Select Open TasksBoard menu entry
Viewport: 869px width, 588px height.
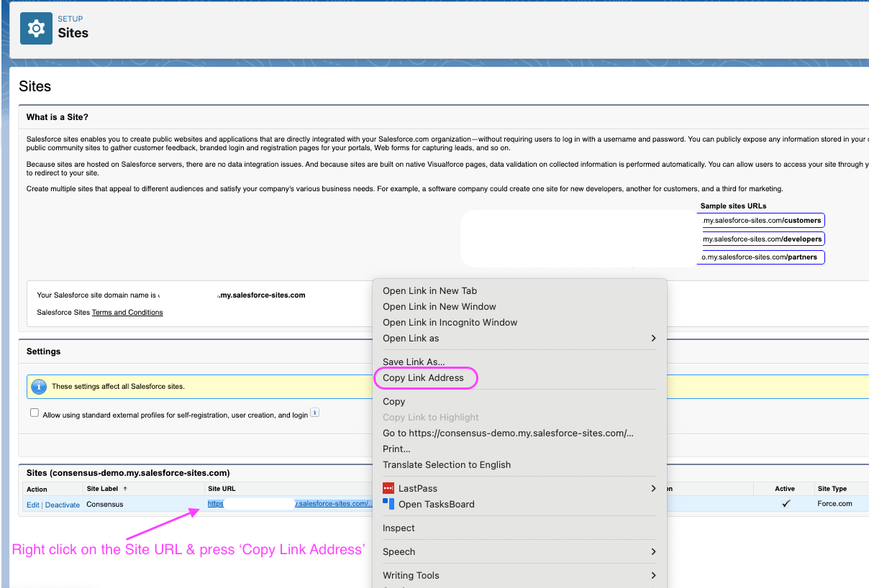pyautogui.click(x=519, y=504)
